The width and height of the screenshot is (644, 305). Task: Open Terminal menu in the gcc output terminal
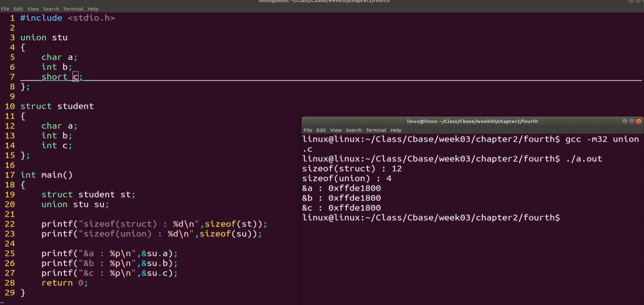[376, 130]
